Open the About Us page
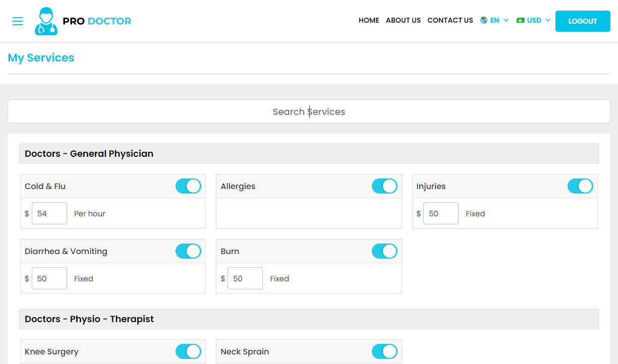Viewport: 618px width, 364px height. pos(403,20)
